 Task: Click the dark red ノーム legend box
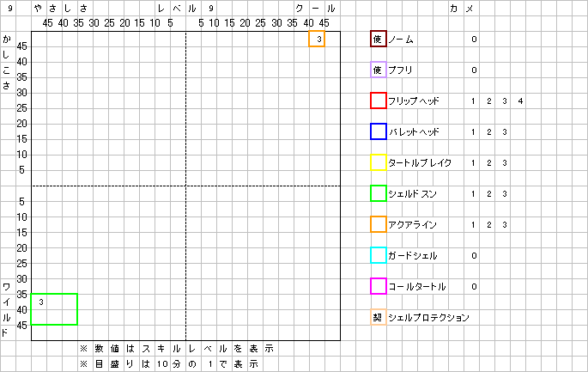click(x=379, y=39)
